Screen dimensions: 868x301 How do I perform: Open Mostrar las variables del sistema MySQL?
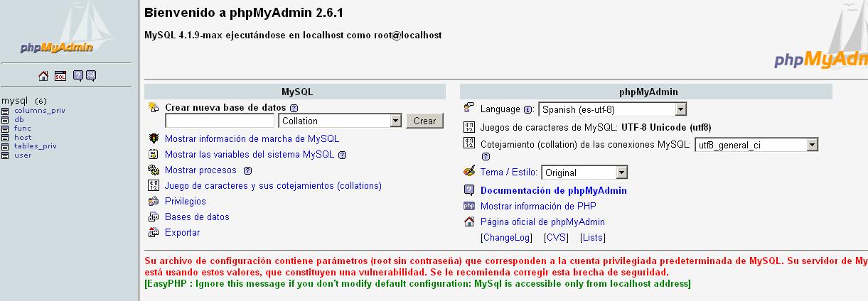coord(250,155)
